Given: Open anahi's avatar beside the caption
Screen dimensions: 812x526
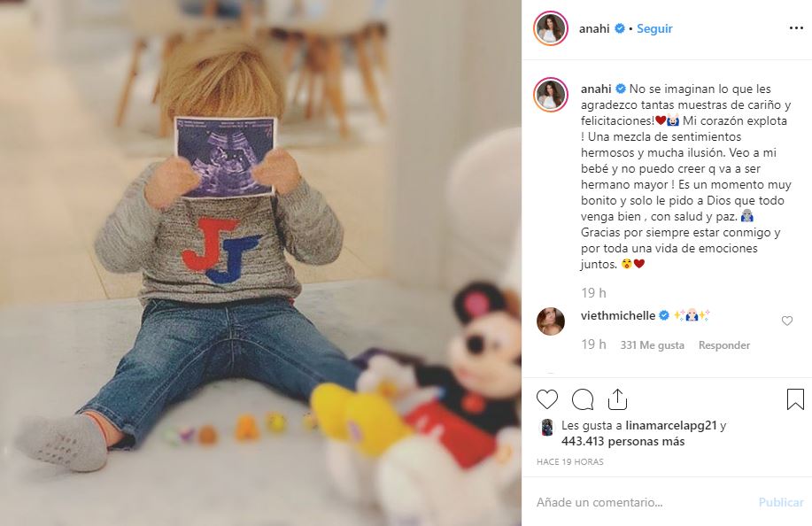Looking at the screenshot, I should (551, 95).
